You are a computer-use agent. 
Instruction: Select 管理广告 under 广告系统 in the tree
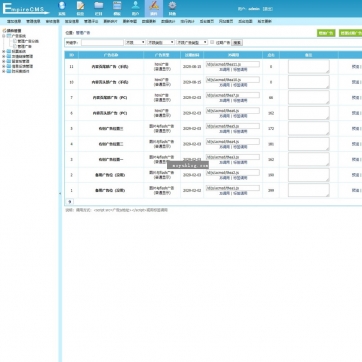(x=24, y=47)
